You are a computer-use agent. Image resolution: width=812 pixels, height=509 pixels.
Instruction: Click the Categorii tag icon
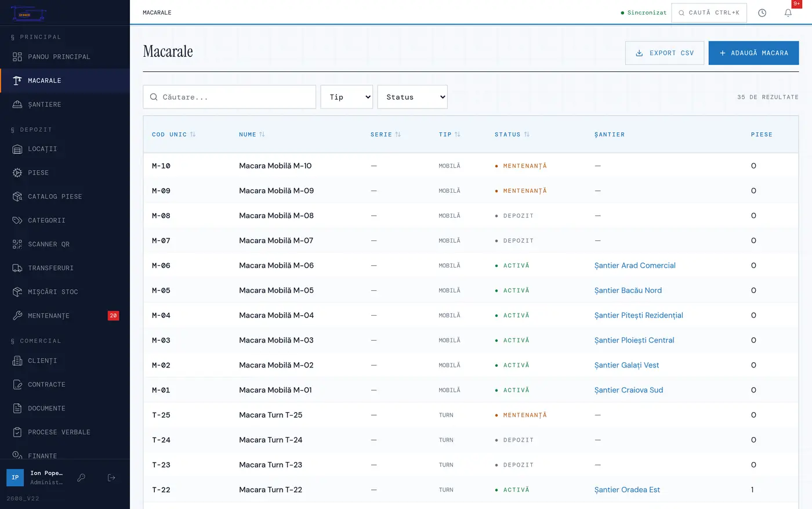[17, 221]
